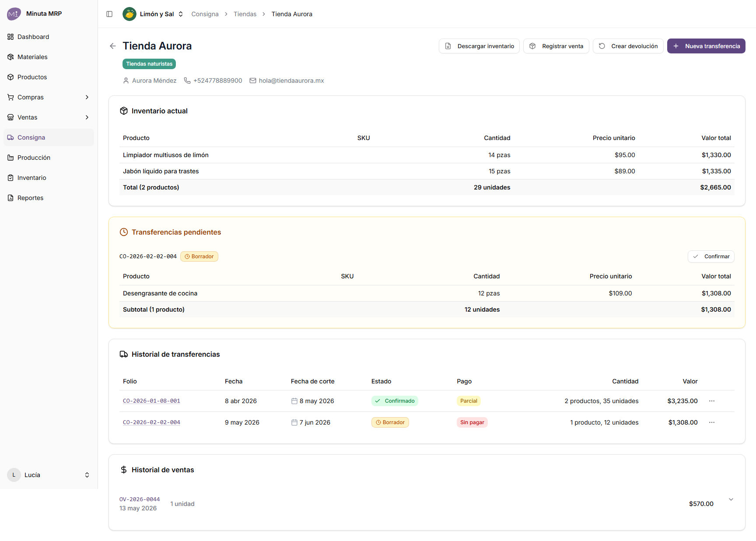Navigate to Tiendas breadcrumb
Screen dimensions: 756x541
[245, 14]
